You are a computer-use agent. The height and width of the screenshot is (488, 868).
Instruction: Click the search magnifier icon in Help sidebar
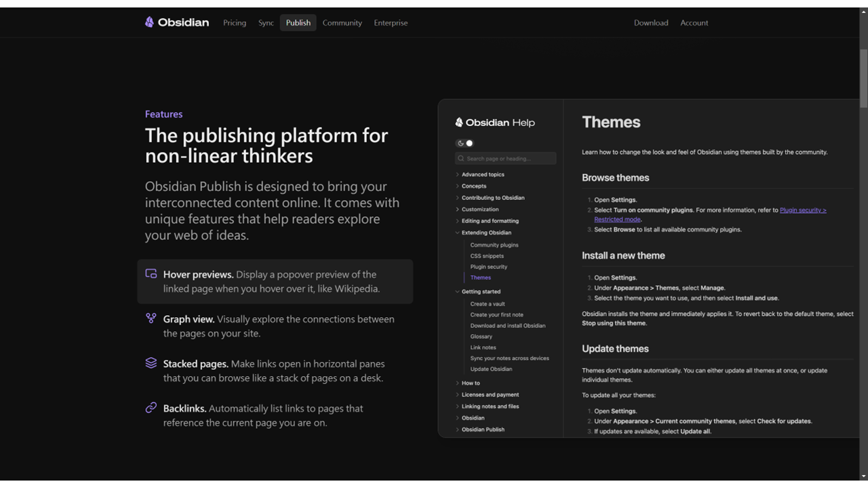click(x=461, y=159)
